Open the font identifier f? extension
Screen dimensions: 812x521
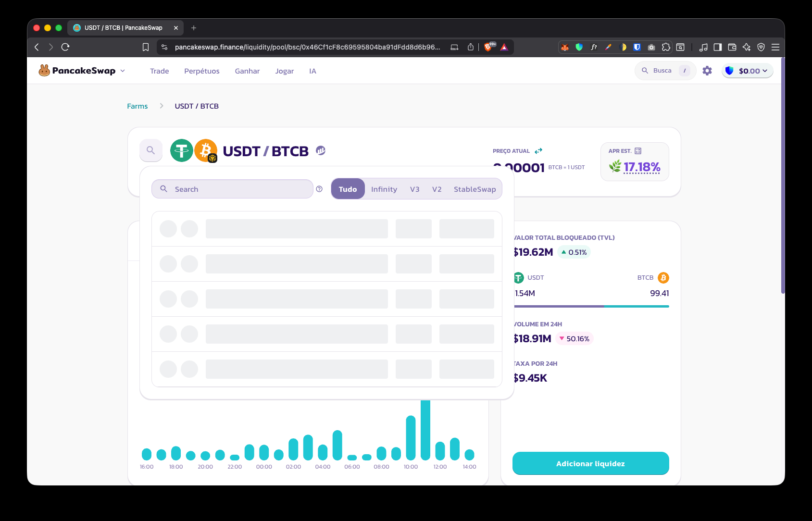tap(594, 47)
